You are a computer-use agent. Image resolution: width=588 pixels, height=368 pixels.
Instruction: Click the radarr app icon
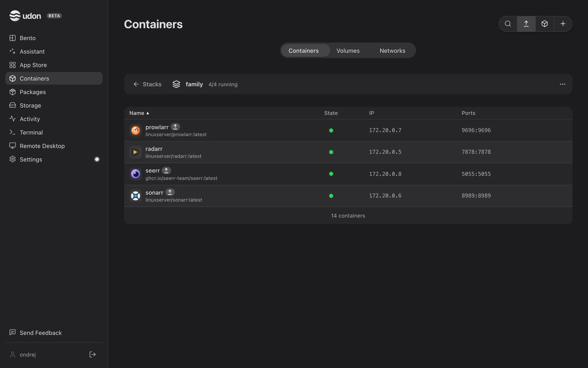click(x=136, y=152)
